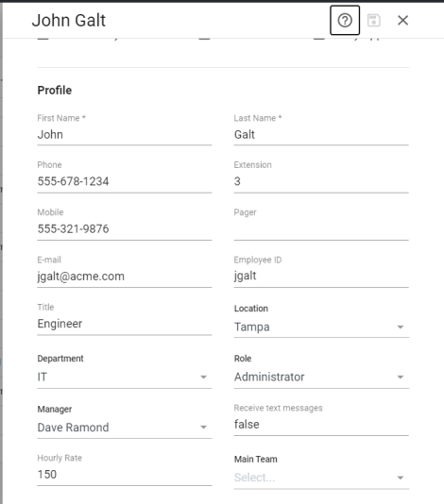This screenshot has width=444, height=504.
Task: Click the Receive text messages field
Action: tap(321, 425)
